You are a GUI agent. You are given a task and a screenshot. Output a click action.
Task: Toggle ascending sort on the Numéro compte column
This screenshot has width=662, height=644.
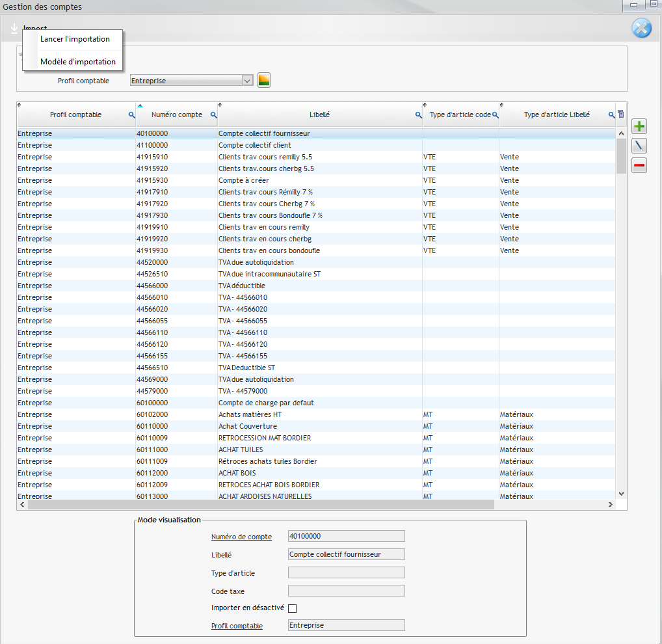140,104
